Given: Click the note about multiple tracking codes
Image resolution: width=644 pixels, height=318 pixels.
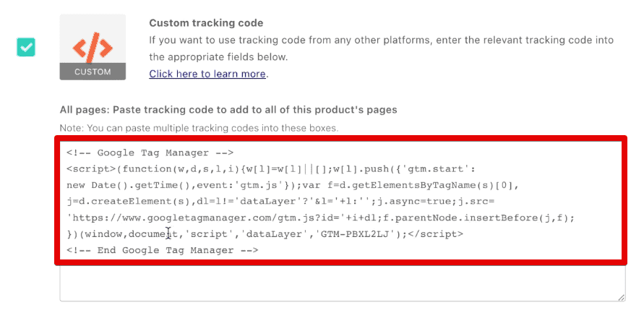Looking at the screenshot, I should 199,128.
